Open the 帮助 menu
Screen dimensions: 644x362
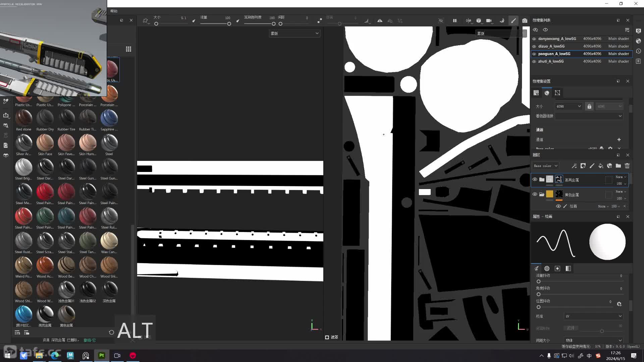(114, 11)
